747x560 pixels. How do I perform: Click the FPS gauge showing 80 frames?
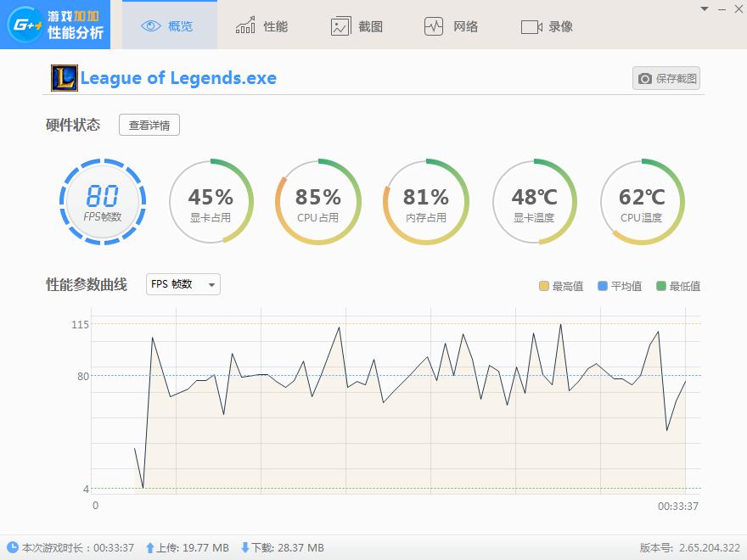point(102,202)
